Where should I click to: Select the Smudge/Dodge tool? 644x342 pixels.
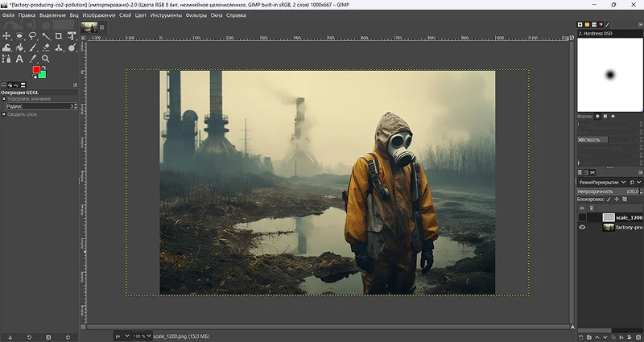[x=72, y=47]
